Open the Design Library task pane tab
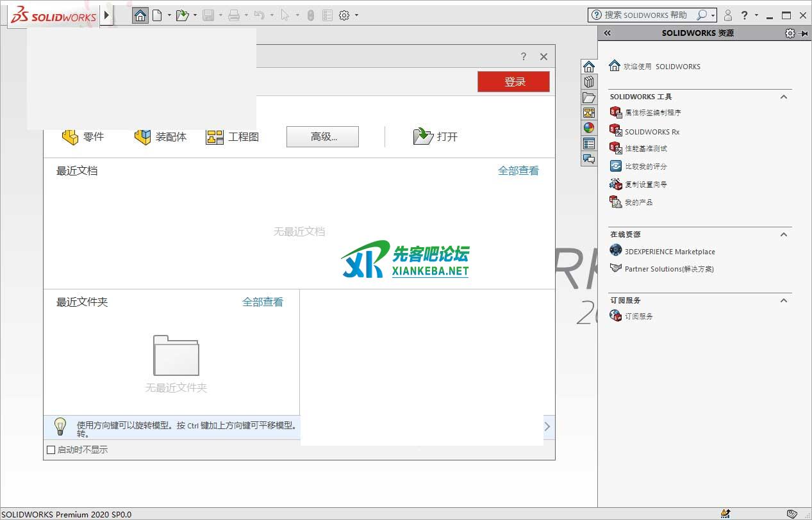Image resolution: width=812 pixels, height=520 pixels. (x=589, y=81)
